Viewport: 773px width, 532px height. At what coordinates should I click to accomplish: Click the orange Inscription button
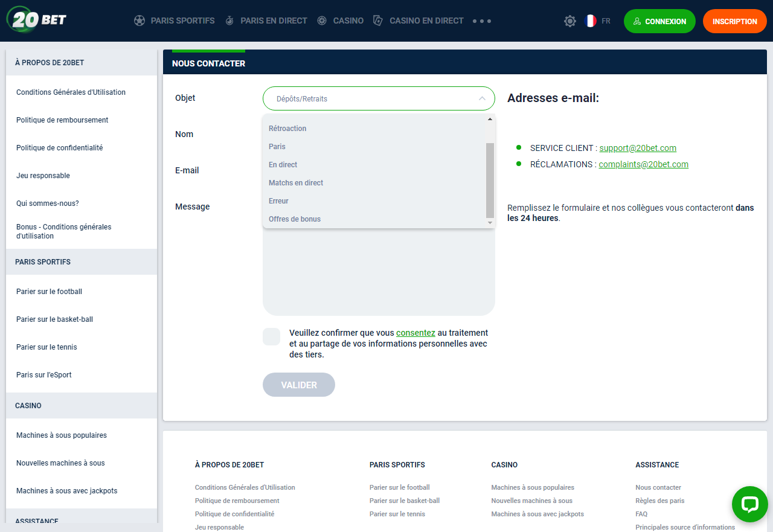pos(734,21)
